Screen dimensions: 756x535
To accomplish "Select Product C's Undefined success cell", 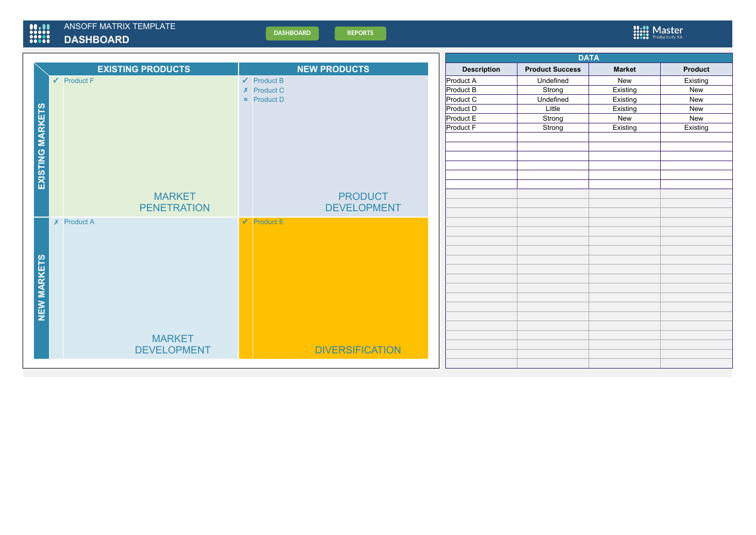I will [x=553, y=100].
